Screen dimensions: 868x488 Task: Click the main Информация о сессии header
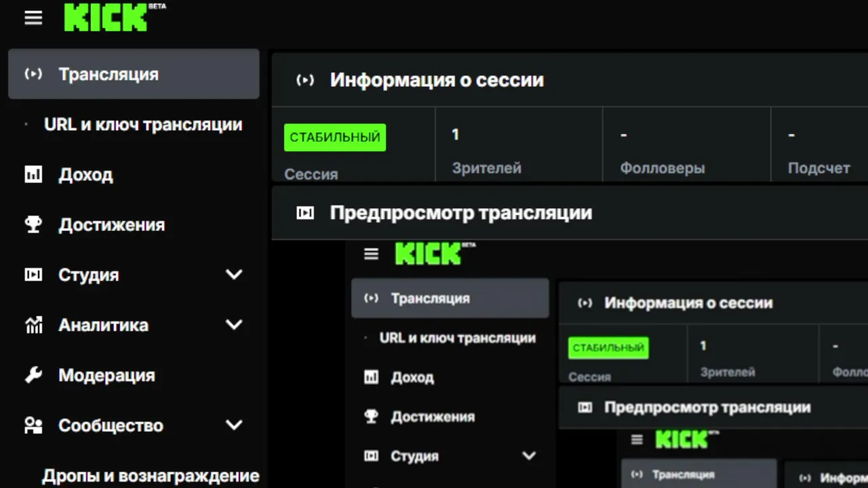pos(437,80)
